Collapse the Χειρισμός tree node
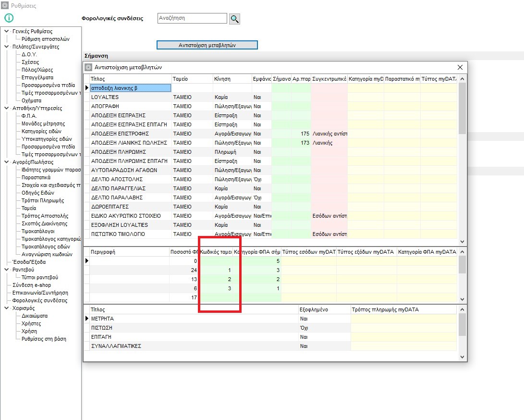This screenshot has width=524, height=420. 6,308
